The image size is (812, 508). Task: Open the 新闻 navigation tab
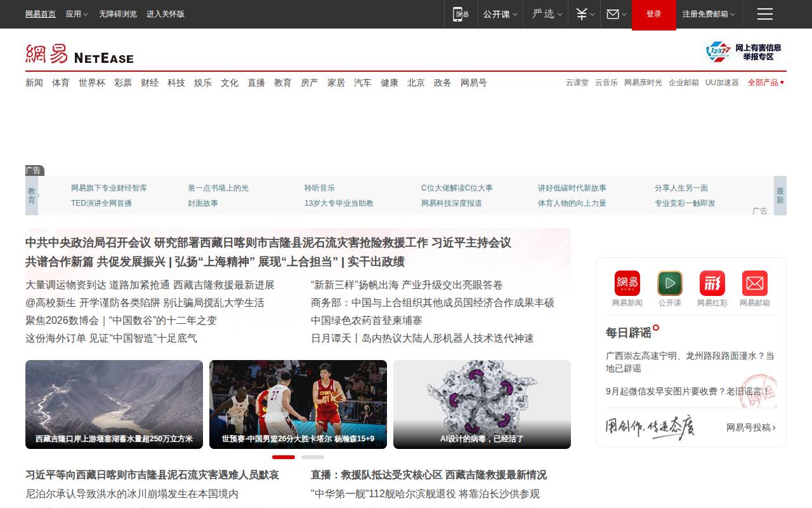[34, 83]
